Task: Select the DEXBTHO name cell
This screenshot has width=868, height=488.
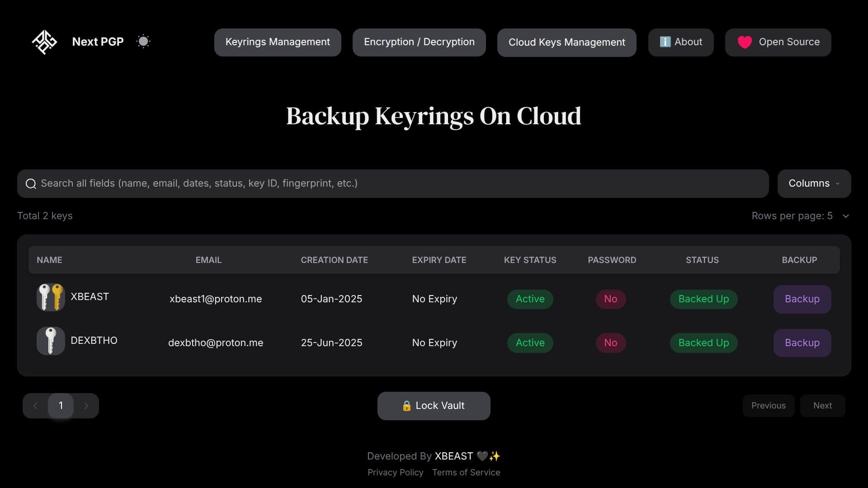Action: (94, 341)
